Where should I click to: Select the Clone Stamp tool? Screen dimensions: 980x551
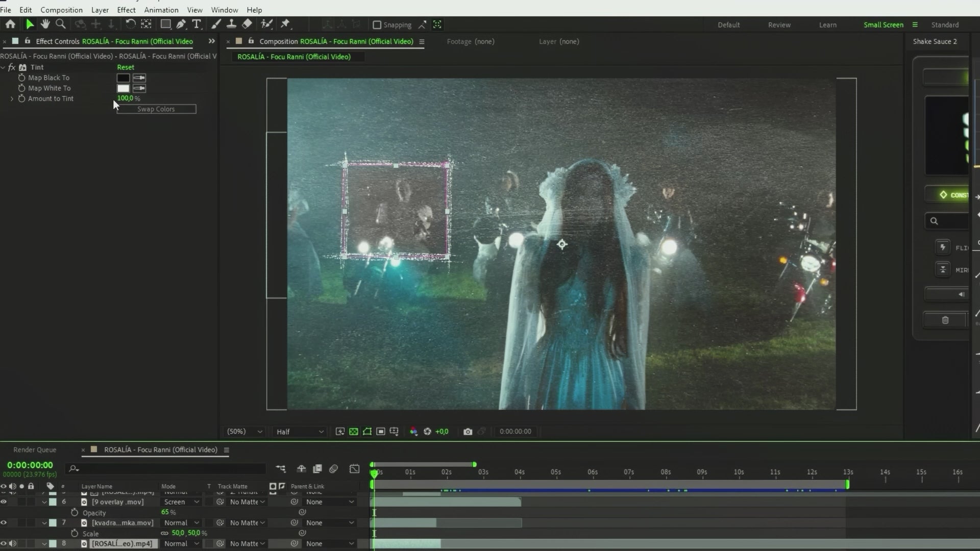[x=231, y=24]
